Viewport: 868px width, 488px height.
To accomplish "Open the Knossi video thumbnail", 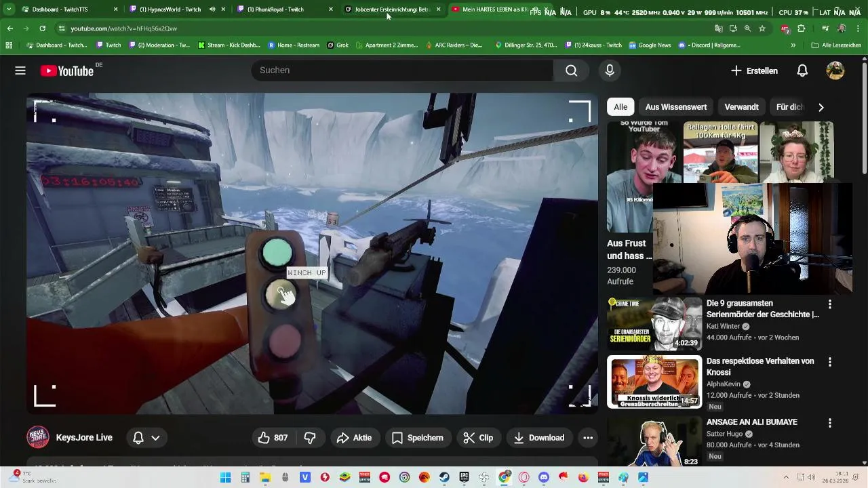I will pos(654,382).
